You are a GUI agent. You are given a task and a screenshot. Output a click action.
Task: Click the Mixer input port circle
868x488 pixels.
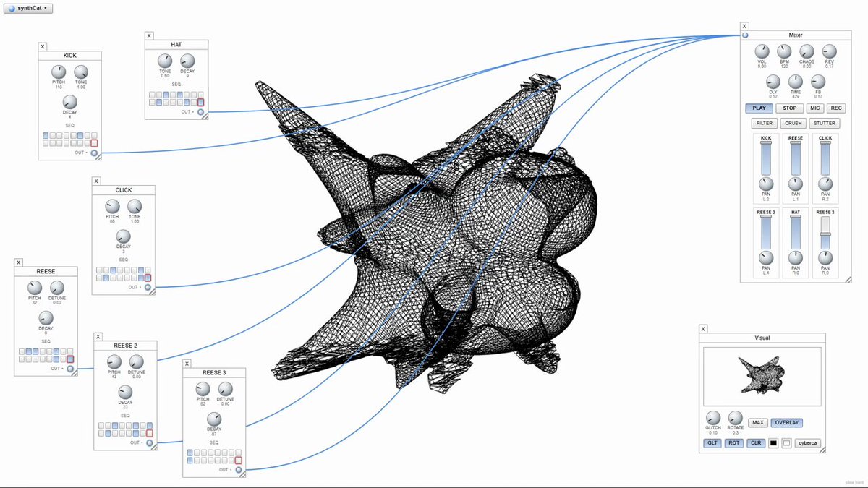pyautogui.click(x=745, y=35)
